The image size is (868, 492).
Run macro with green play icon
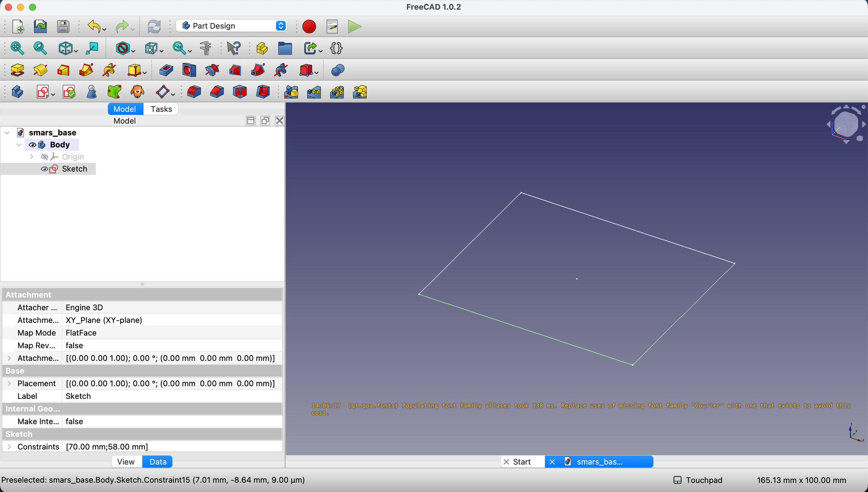pos(355,26)
